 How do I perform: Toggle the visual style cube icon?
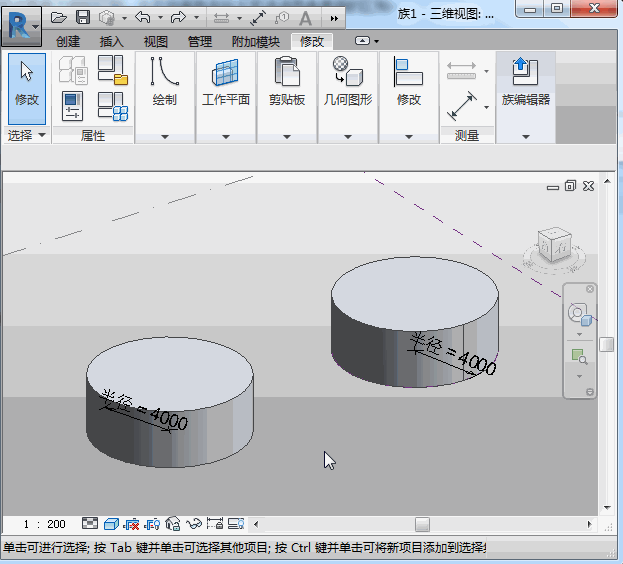(x=111, y=524)
